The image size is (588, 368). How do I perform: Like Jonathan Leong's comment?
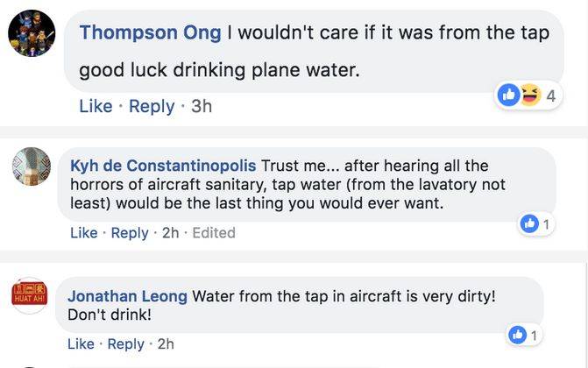click(x=81, y=343)
